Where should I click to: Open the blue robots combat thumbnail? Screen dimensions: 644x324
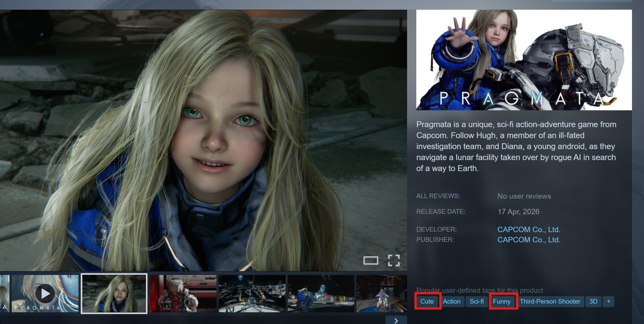click(x=321, y=294)
